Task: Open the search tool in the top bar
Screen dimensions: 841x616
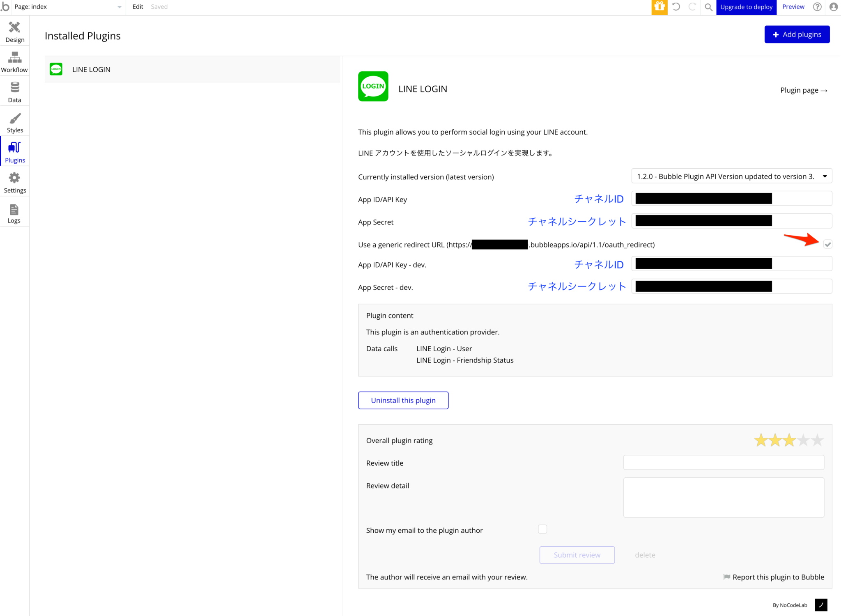Action: pos(708,7)
